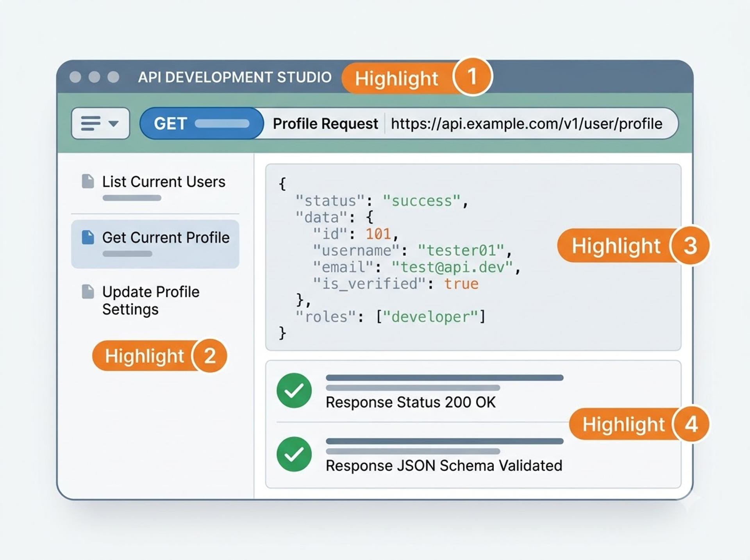
Task: Click the Response Status 200 OK checkmark
Action: [x=294, y=391]
